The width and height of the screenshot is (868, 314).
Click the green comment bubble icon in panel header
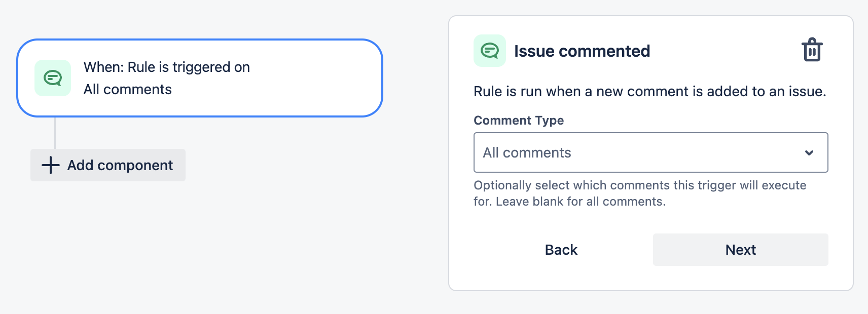pyautogui.click(x=489, y=50)
